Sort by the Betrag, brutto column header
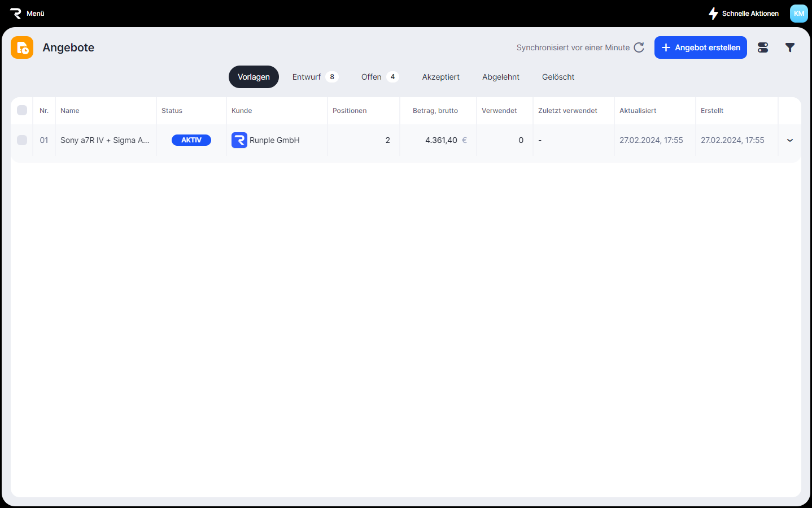Screen dimensions: 812x508 pos(435,111)
